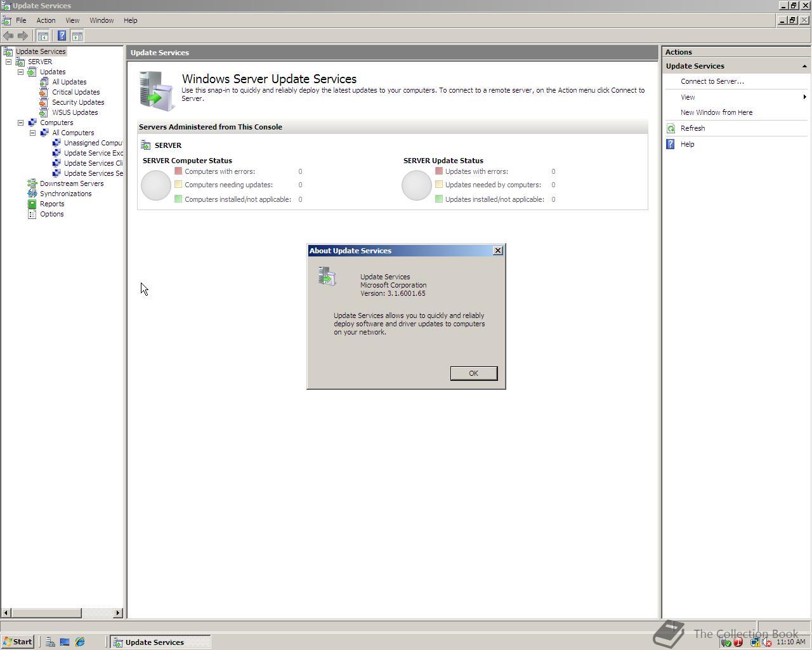
Task: Select Update Services Cli tree item
Action: pyautogui.click(x=93, y=163)
